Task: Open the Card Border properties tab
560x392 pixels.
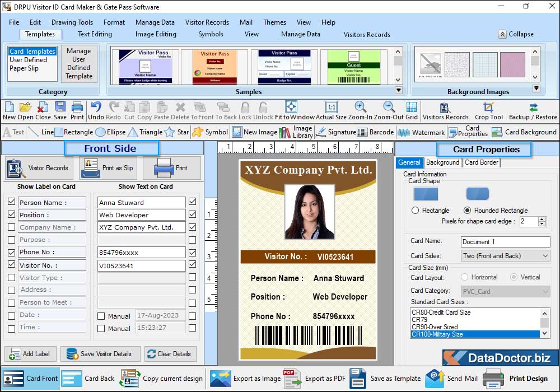Action: click(x=481, y=162)
